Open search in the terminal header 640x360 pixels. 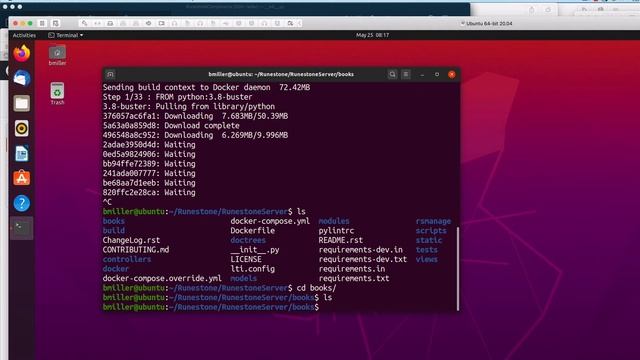(392, 74)
